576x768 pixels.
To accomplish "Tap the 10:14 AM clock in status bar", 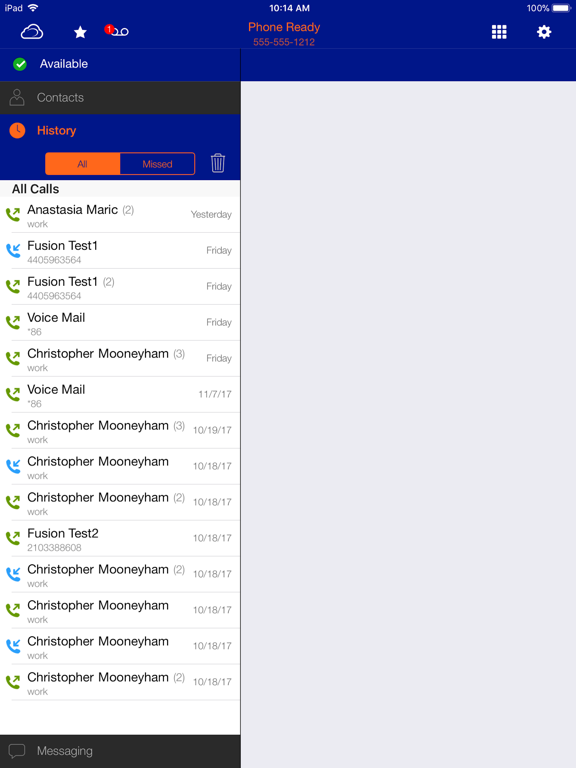I will [289, 8].
